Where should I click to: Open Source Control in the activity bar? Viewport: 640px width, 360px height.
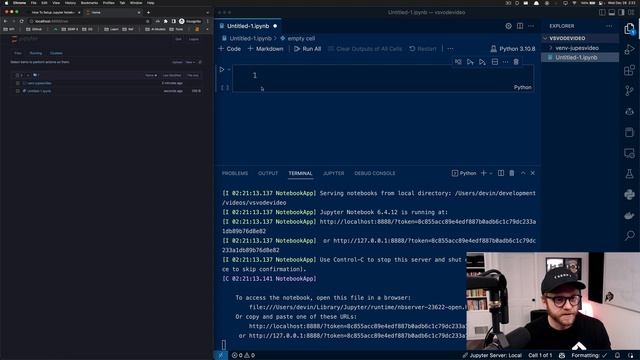[x=629, y=91]
